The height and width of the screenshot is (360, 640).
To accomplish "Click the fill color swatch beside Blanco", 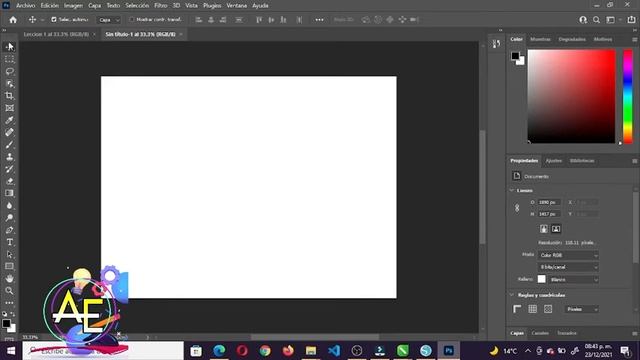I will point(541,279).
